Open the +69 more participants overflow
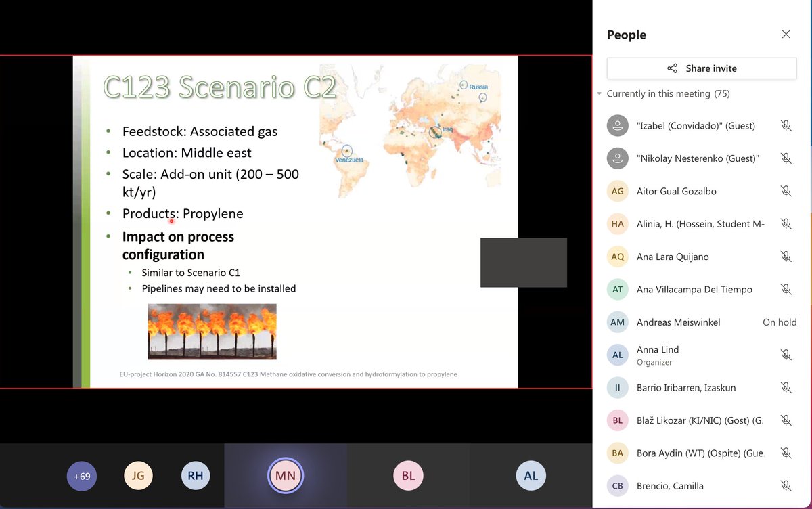The height and width of the screenshot is (509, 812). (82, 476)
